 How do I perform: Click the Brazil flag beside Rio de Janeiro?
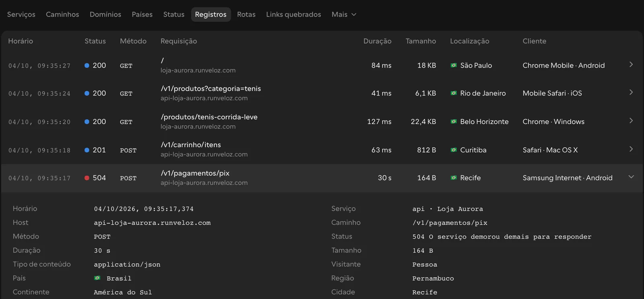click(x=454, y=93)
